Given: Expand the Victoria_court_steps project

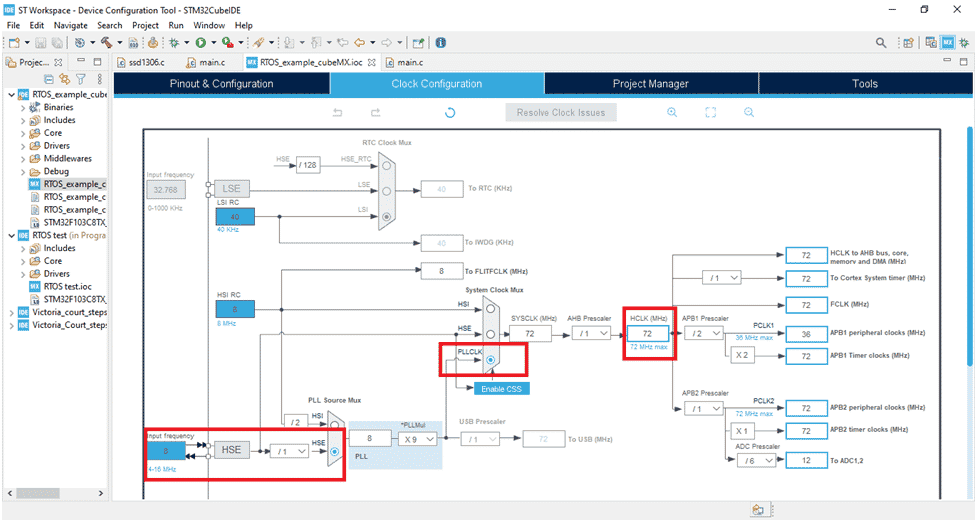Looking at the screenshot, I should point(12,312).
